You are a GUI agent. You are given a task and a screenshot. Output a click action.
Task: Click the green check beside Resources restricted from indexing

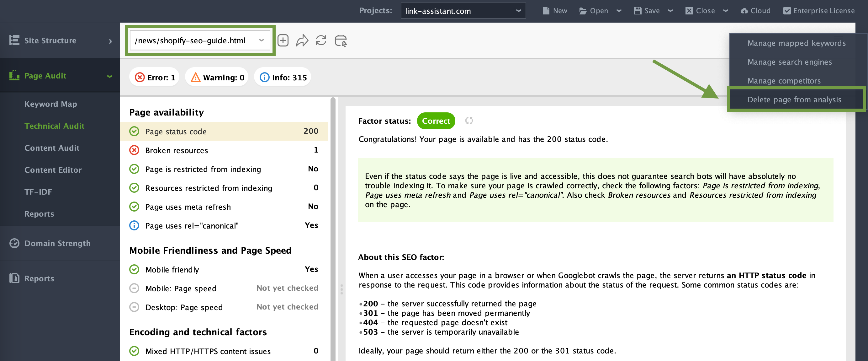point(134,188)
